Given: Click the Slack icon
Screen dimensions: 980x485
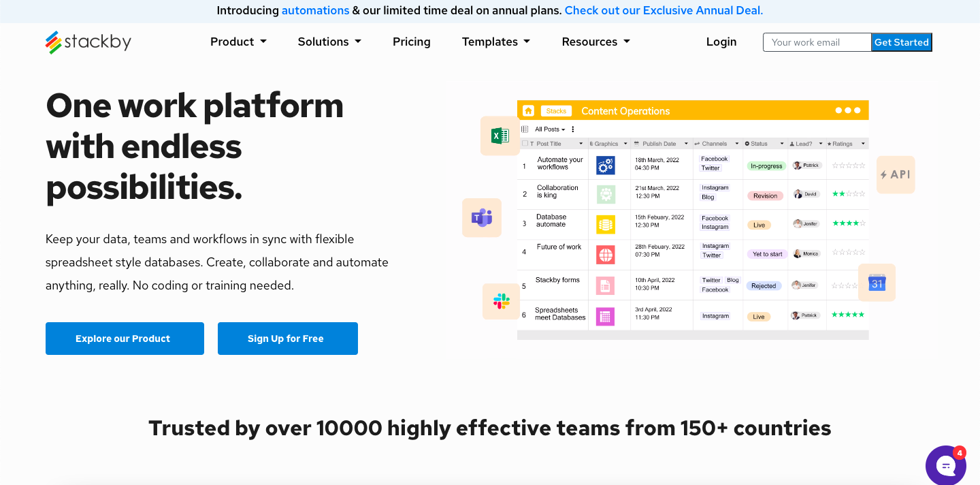Looking at the screenshot, I should 502,302.
